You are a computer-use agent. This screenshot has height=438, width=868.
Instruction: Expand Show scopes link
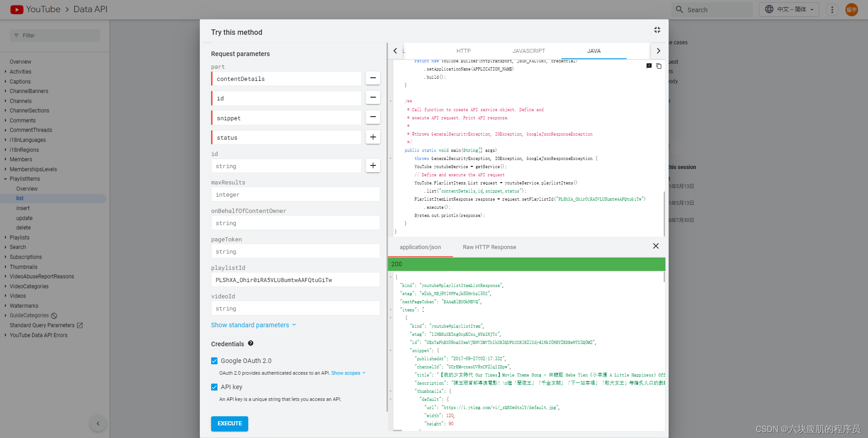coord(348,373)
